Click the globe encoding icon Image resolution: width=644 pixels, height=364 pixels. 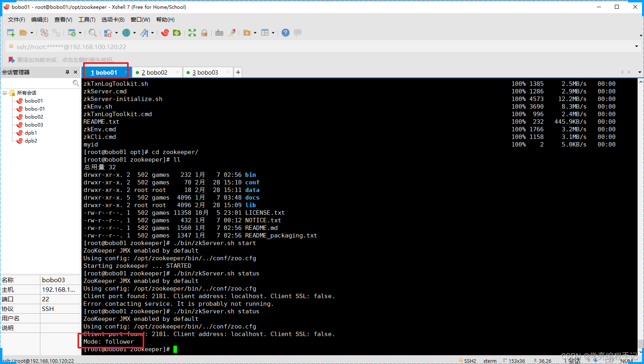126,33
